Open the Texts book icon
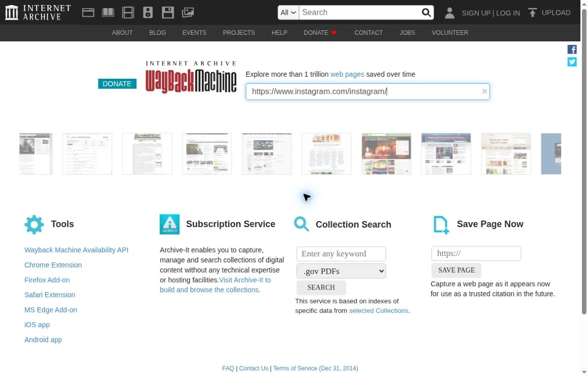The image size is (588, 377). click(108, 13)
